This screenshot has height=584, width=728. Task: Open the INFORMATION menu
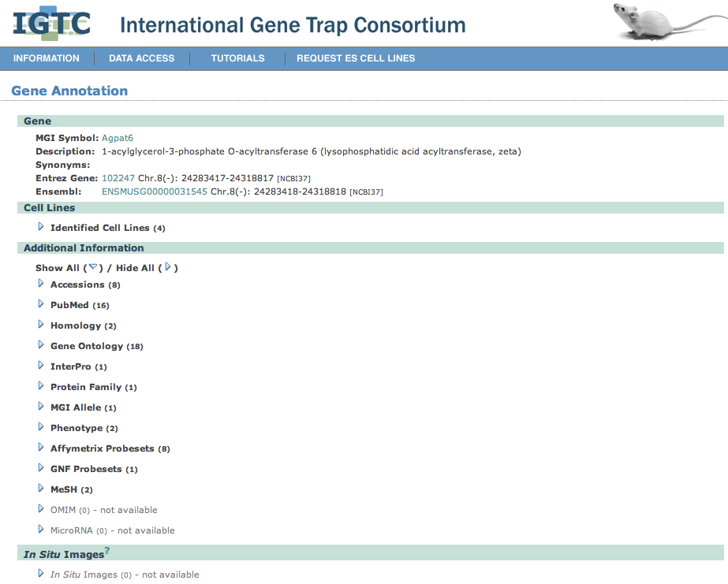click(47, 58)
